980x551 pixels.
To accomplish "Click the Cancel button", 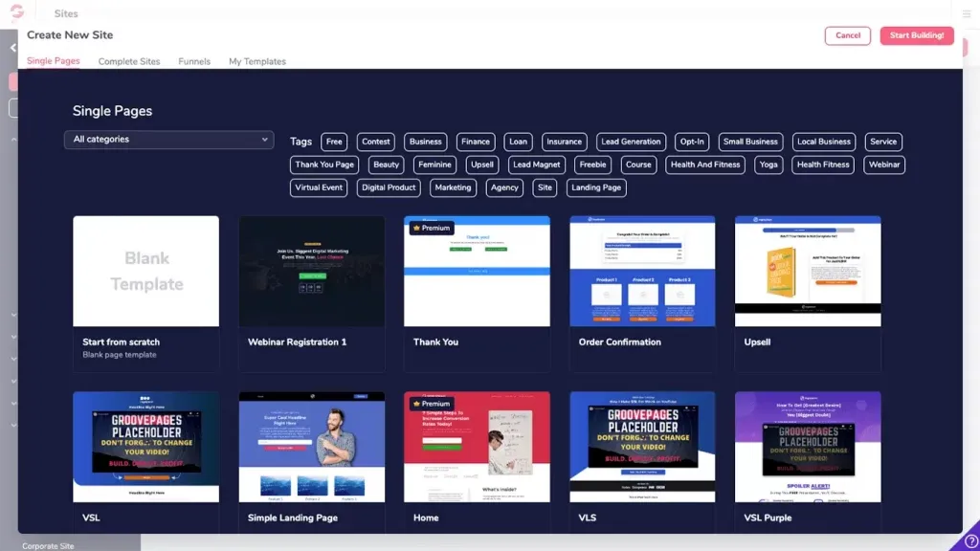I will coord(848,35).
